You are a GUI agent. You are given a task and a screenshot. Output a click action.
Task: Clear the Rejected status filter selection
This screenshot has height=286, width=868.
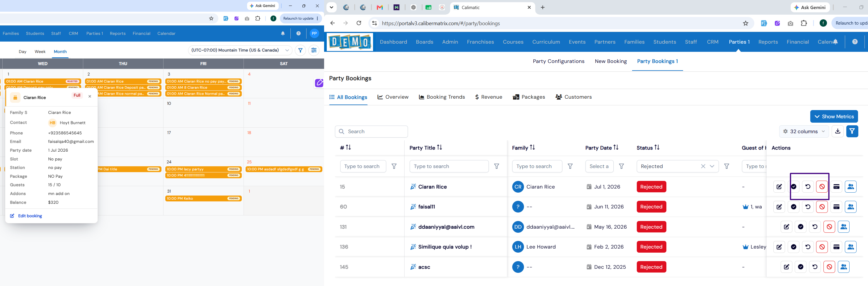click(x=703, y=166)
